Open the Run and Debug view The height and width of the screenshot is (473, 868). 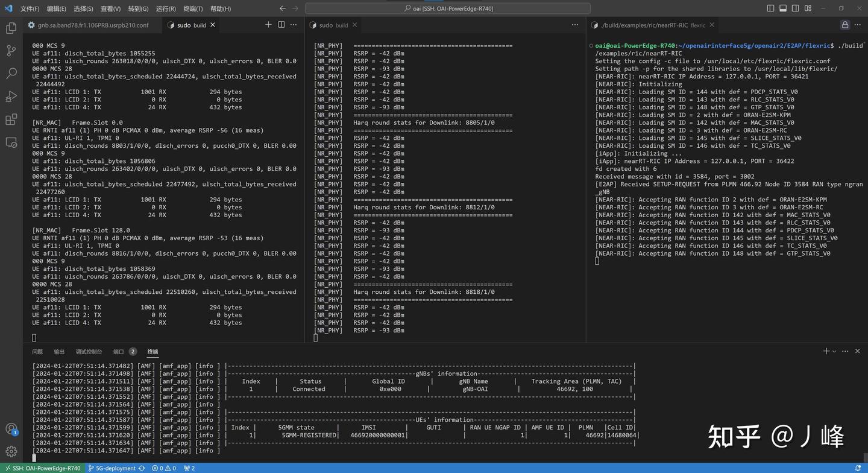tap(11, 97)
